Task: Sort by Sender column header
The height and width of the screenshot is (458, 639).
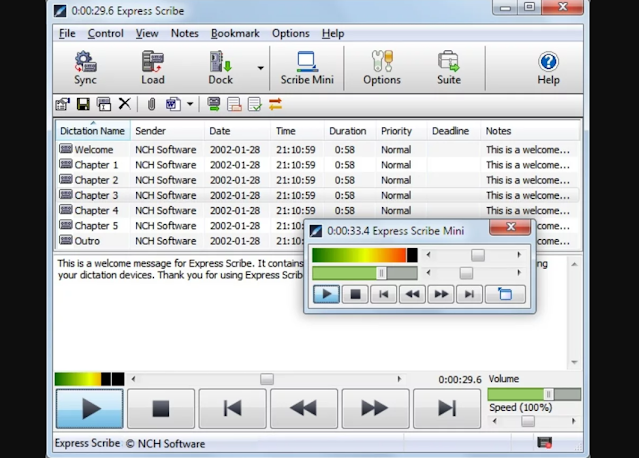Action: (167, 131)
